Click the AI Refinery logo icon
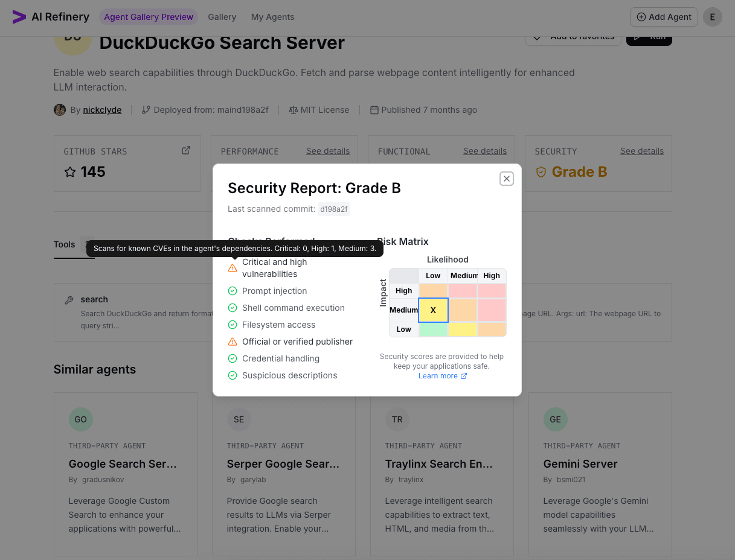Viewport: 735px width, 560px height. 19,17
